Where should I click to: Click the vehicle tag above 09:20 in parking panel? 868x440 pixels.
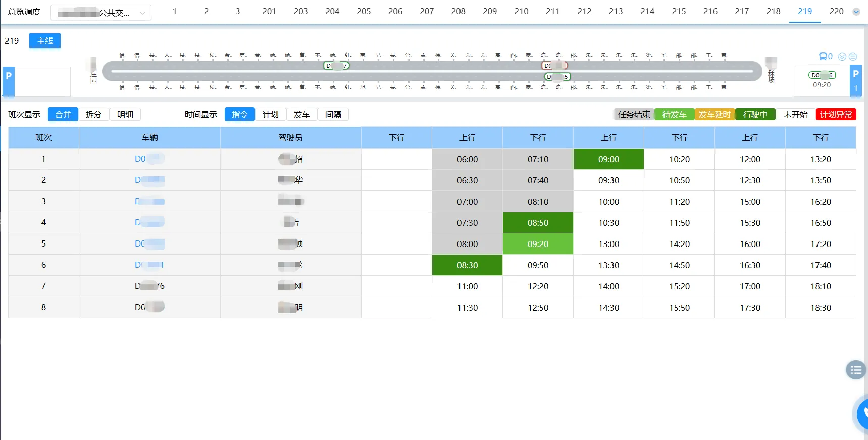[x=822, y=75]
